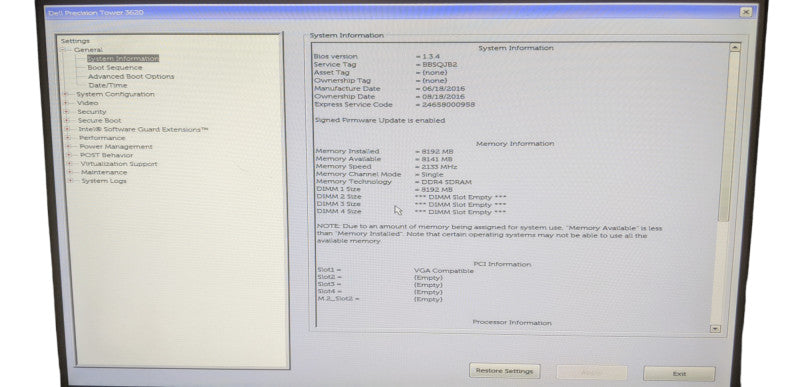Viewport: 800px width, 387px height.
Task: Click the PCI Information heading
Action: (x=502, y=264)
